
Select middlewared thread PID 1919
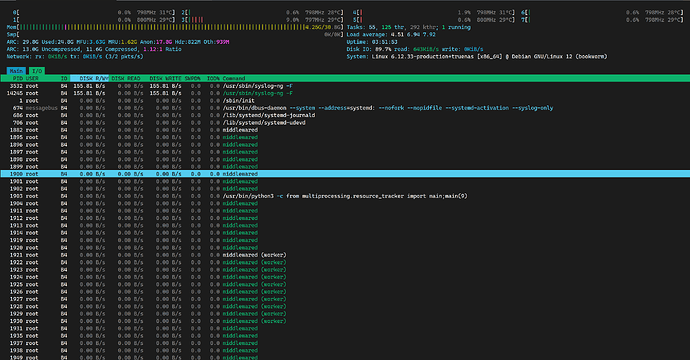pos(345,240)
